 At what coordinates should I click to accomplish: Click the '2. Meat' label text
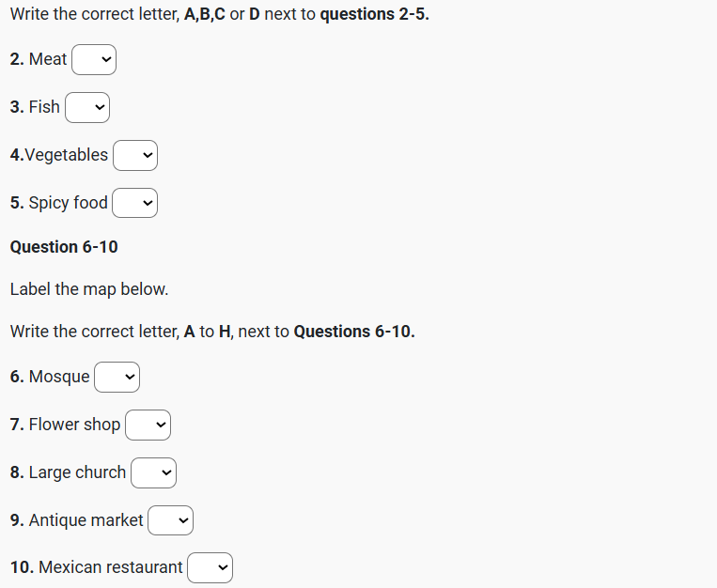coord(39,59)
